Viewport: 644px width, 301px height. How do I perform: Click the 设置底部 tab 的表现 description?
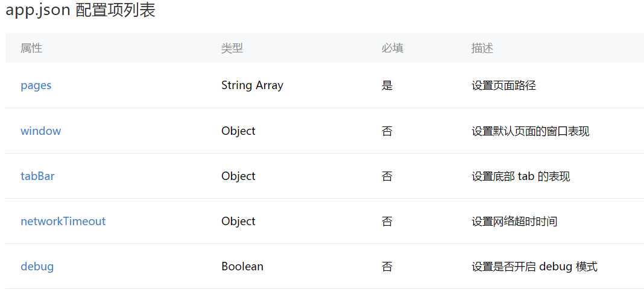(x=521, y=176)
